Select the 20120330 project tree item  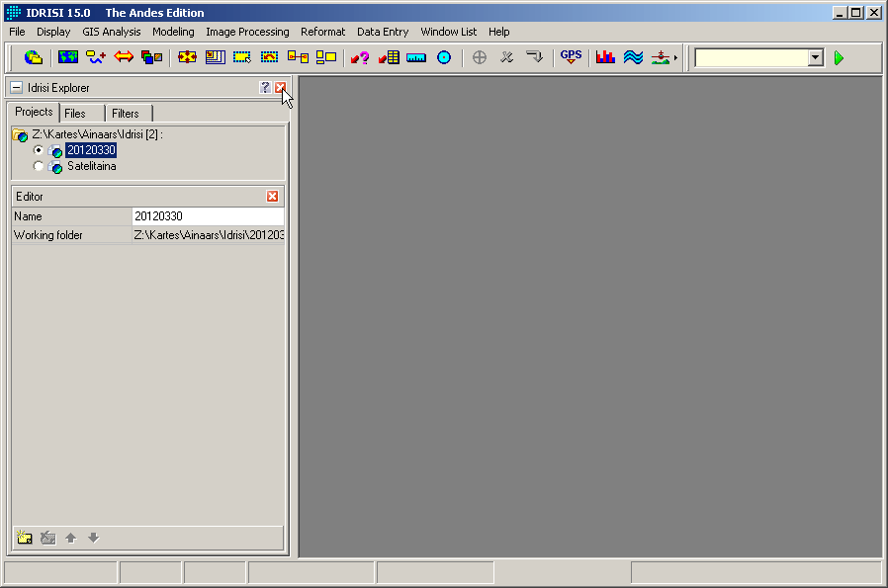coord(91,150)
